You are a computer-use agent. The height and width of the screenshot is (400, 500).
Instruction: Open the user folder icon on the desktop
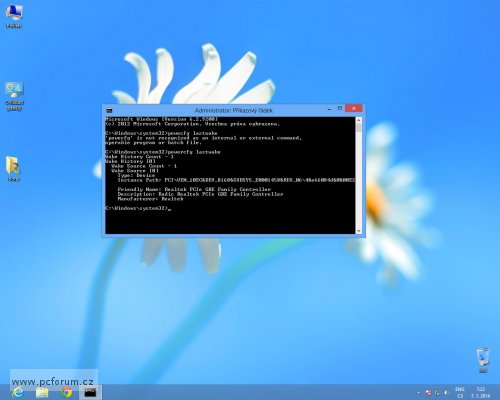[14, 169]
